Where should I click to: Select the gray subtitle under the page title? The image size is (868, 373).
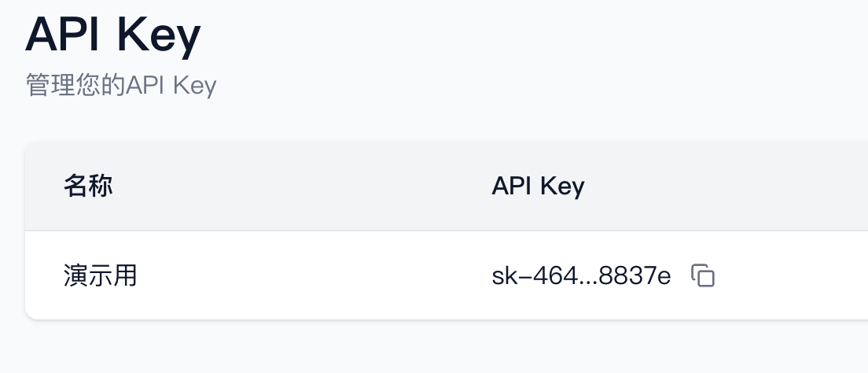coord(121,85)
